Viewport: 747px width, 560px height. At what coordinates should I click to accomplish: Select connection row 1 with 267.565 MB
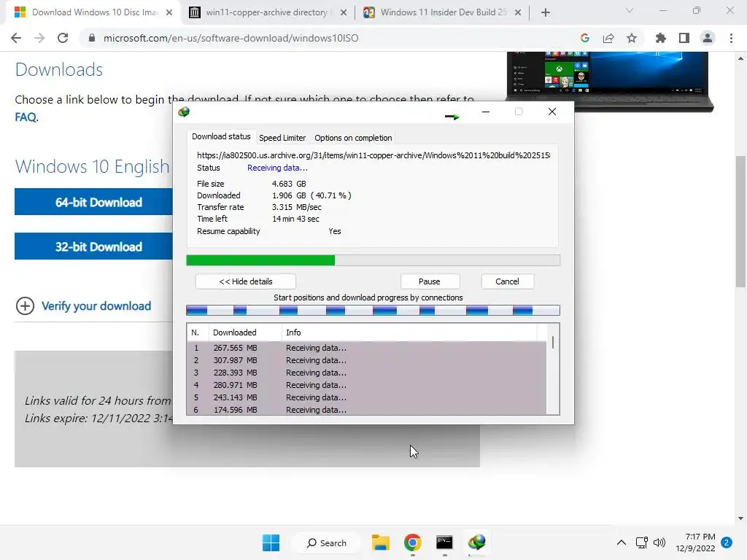tap(366, 348)
